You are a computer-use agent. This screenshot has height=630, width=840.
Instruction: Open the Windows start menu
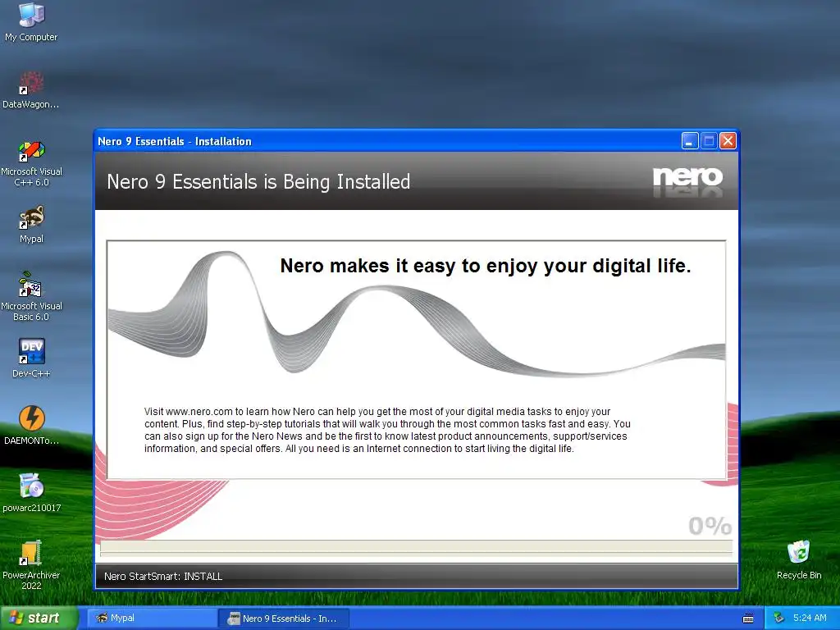38,619
